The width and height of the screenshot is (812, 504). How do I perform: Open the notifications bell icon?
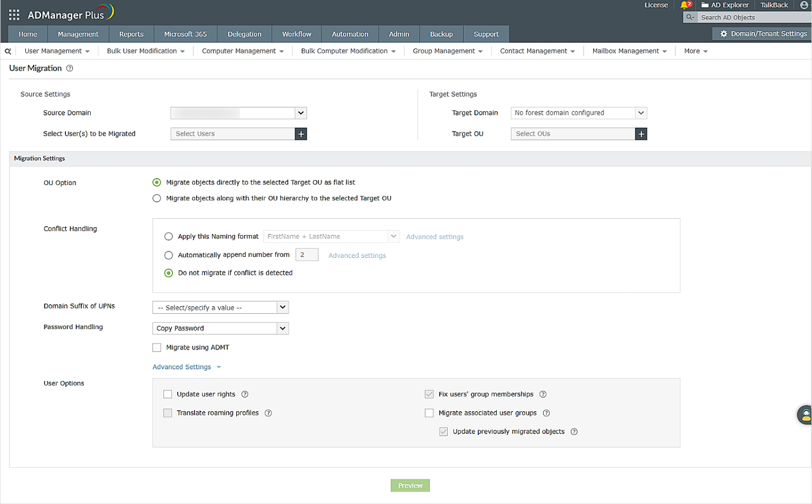pos(685,5)
